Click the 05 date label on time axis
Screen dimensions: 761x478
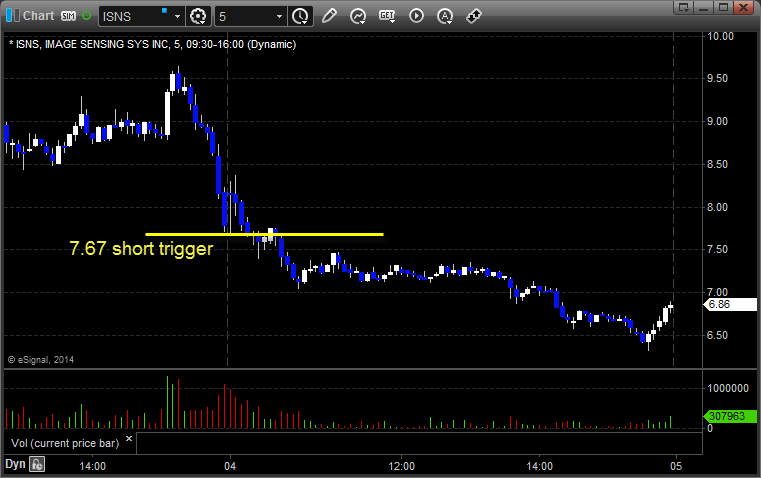tap(676, 466)
